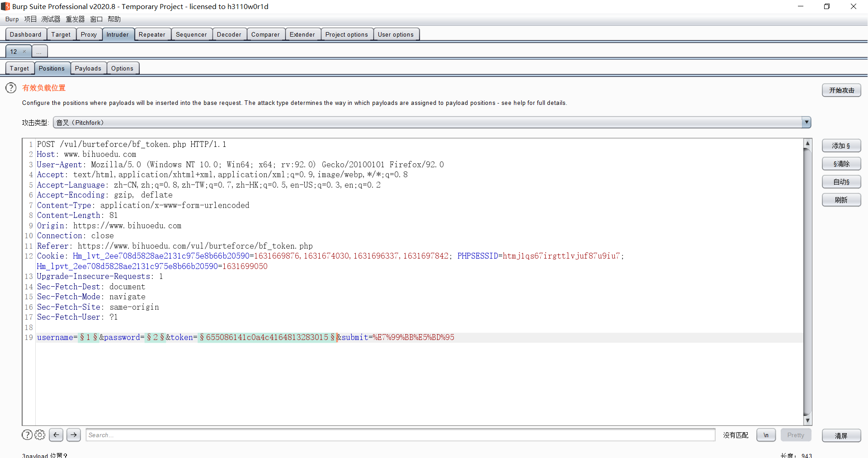The image size is (868, 458).
Task: Switch to the Comparer tab
Action: (x=266, y=34)
